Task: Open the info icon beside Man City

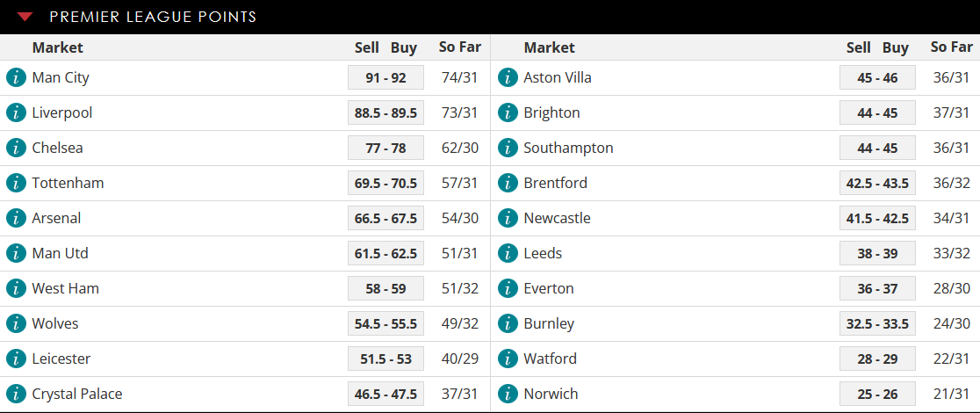Action: 16,77
